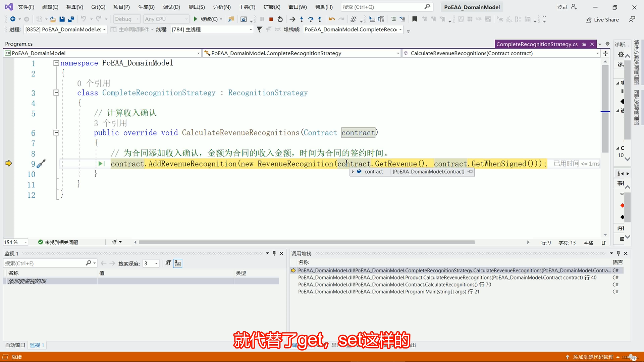The image size is (644, 362).
Task: Open the 调试(D) menu
Action: click(x=171, y=7)
